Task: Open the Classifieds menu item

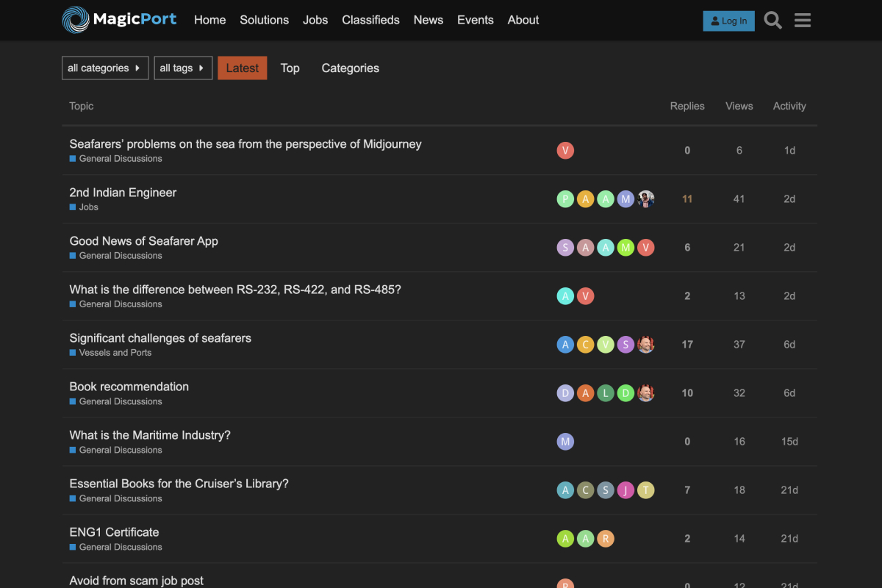Action: (x=370, y=20)
